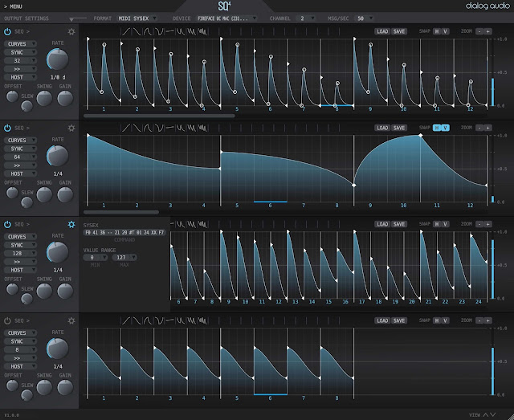The height and width of the screenshot is (420, 514).
Task: Select flat line preset in second sequencer
Action: 169,128
